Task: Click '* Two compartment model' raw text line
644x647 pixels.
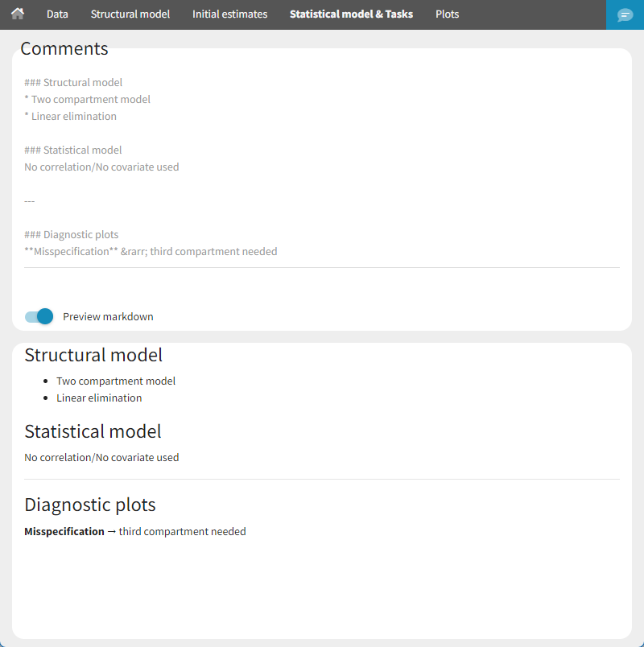Action: point(88,99)
